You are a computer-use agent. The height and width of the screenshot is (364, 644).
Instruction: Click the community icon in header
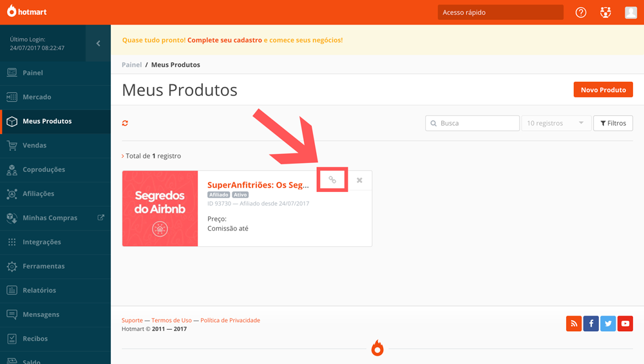[x=605, y=12]
